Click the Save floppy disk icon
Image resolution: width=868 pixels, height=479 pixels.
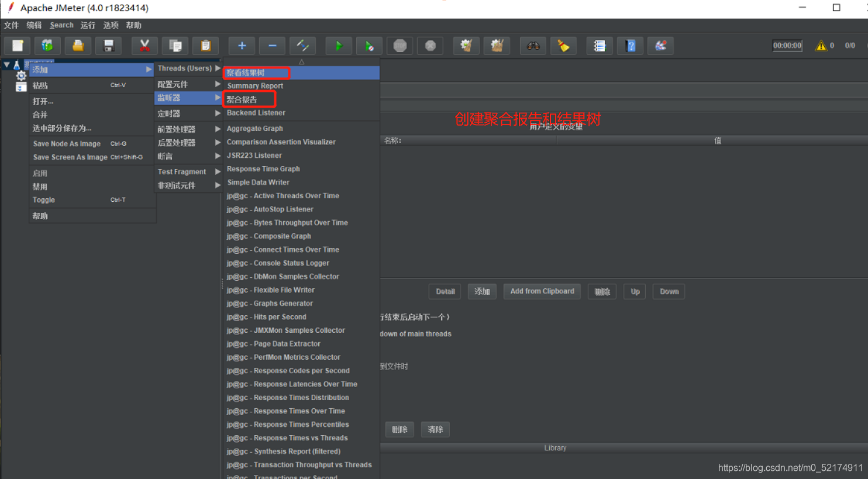pyautogui.click(x=108, y=46)
